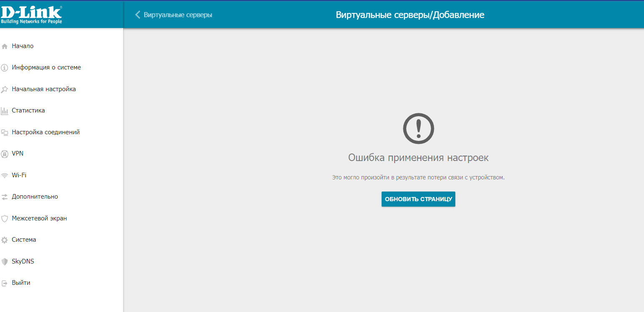Go to Начальная настройка
The width and height of the screenshot is (644, 312).
44,89
